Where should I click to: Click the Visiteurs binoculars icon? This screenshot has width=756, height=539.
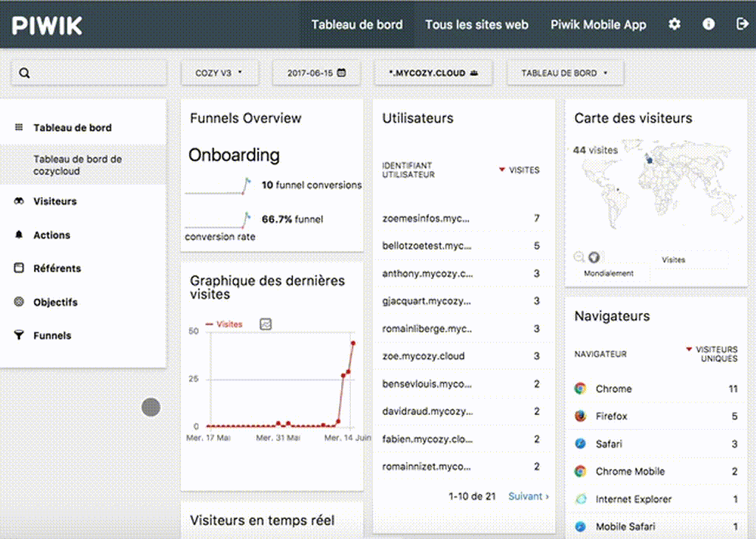(x=18, y=201)
